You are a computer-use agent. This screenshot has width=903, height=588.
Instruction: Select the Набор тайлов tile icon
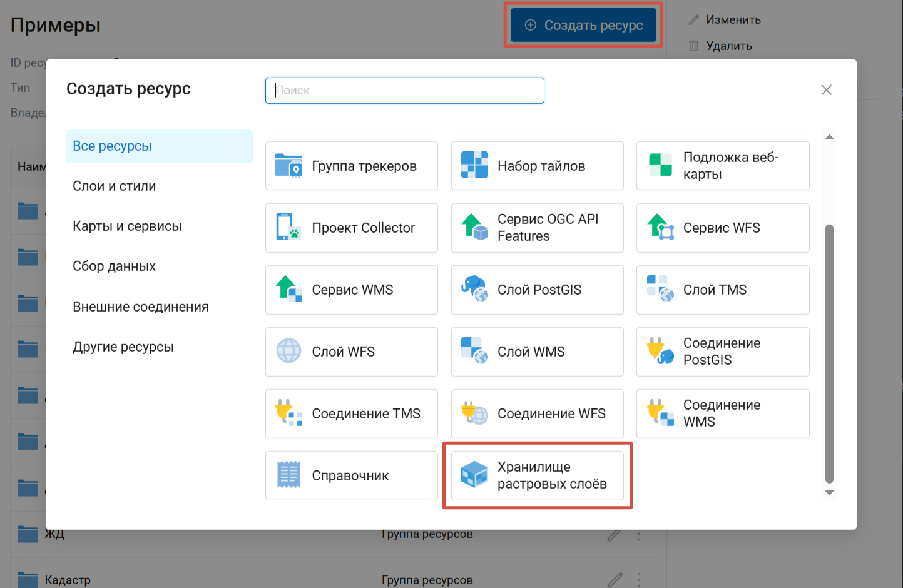(x=474, y=166)
